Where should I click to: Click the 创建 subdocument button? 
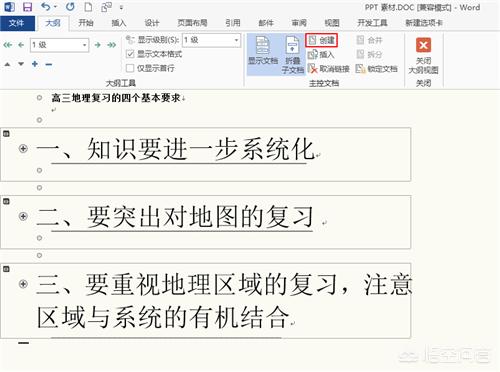click(322, 40)
